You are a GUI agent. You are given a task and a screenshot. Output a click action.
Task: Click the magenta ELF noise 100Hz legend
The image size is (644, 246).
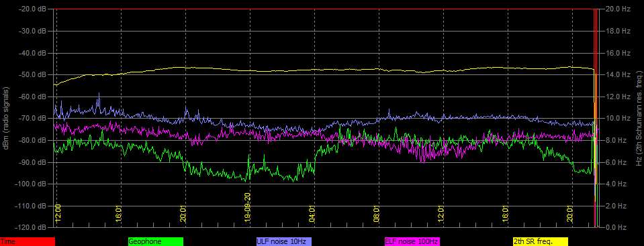412,242
